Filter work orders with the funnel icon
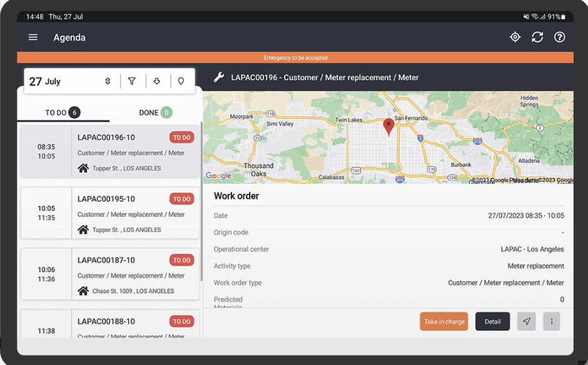 [132, 81]
